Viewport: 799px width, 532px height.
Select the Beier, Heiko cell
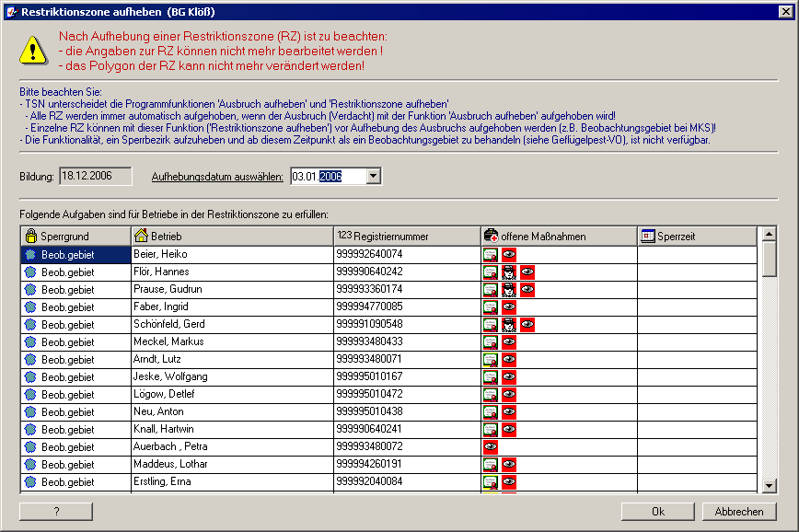(x=232, y=254)
